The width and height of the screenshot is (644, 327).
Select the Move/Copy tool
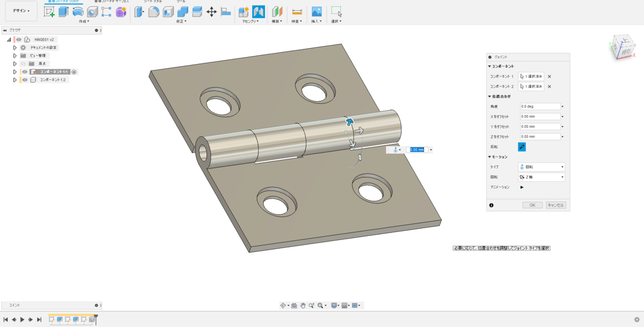[211, 12]
